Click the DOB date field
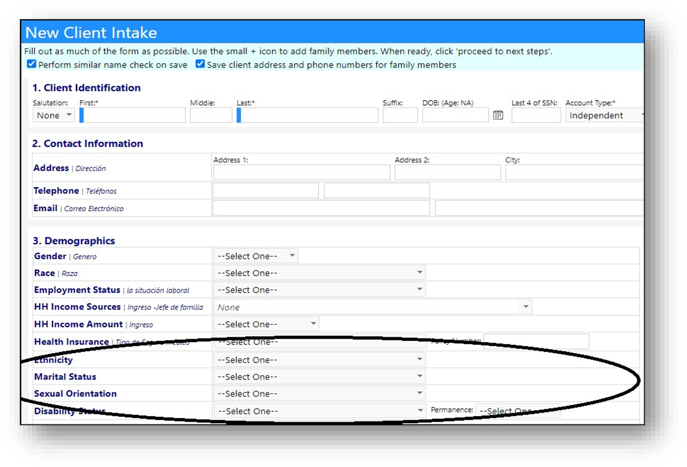 [455, 115]
